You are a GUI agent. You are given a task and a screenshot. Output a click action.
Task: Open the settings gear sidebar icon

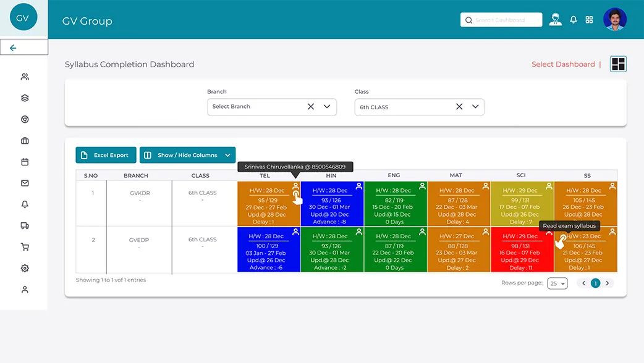25,269
